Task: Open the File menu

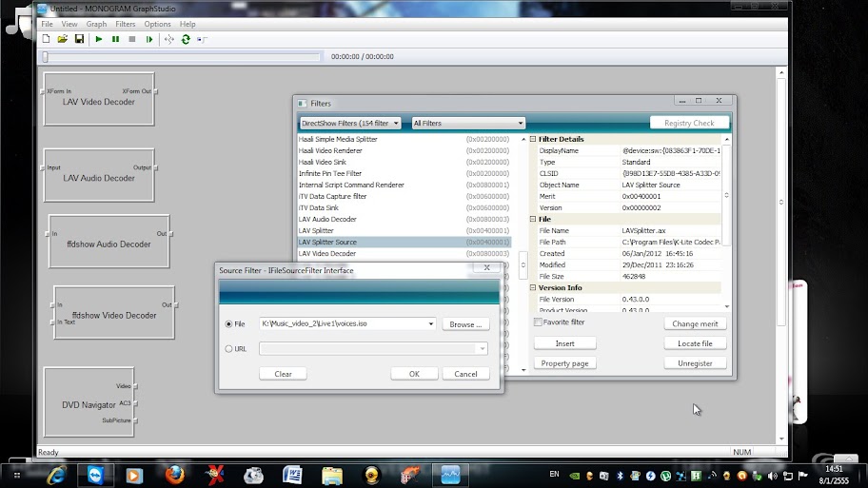Action: point(47,24)
